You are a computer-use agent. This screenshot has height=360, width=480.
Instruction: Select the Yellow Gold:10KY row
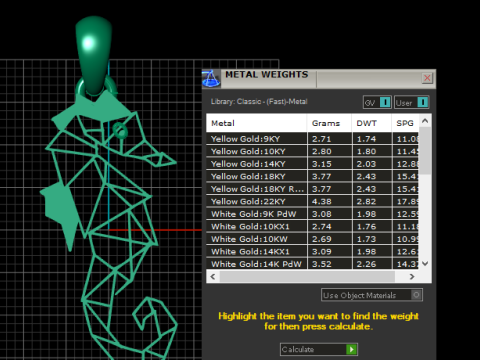313,151
